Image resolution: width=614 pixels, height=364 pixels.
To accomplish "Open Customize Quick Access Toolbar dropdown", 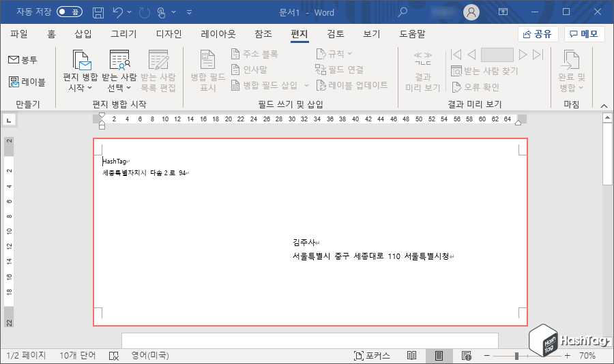I will click(x=189, y=12).
